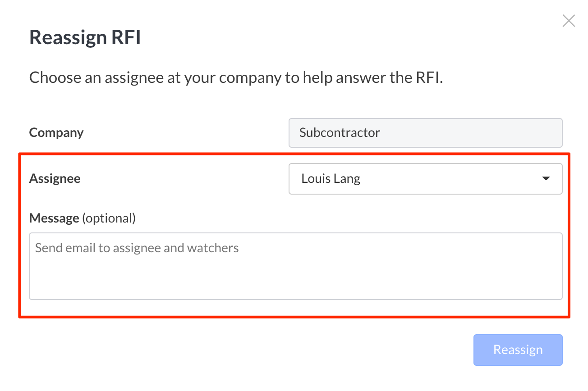
Task: Click the Reassign button
Action: (x=518, y=350)
